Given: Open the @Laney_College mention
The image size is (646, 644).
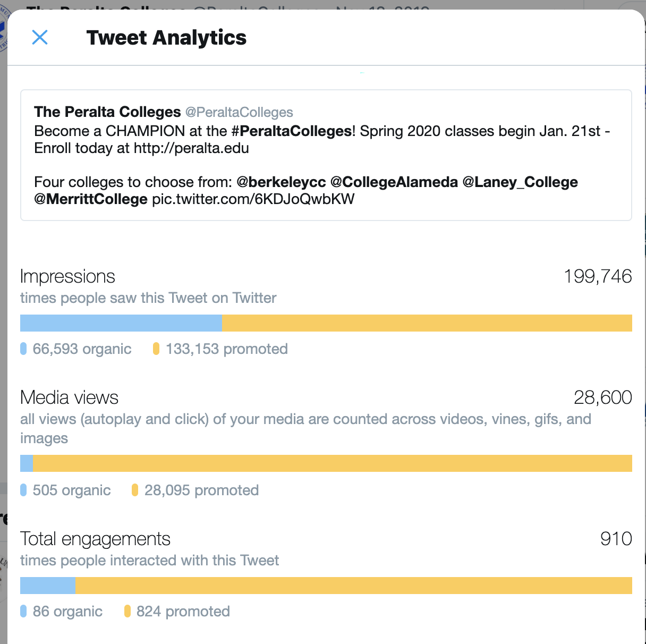Looking at the screenshot, I should click(520, 182).
